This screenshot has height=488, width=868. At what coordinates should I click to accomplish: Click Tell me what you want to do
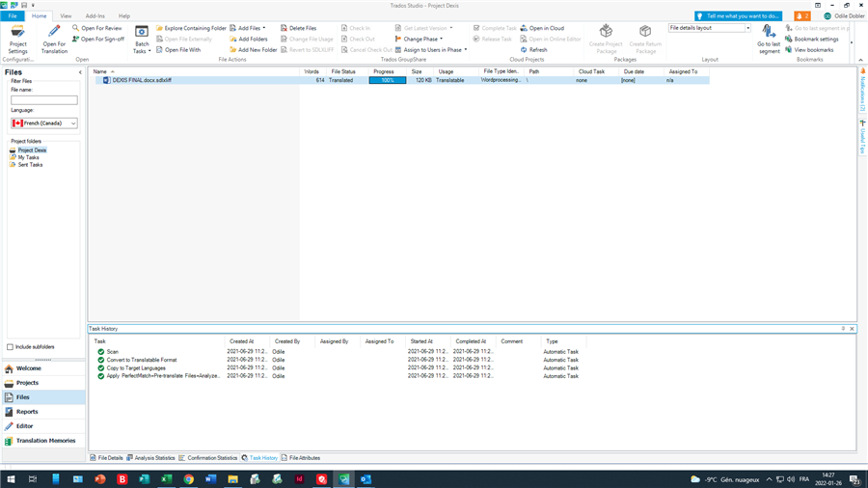(739, 16)
